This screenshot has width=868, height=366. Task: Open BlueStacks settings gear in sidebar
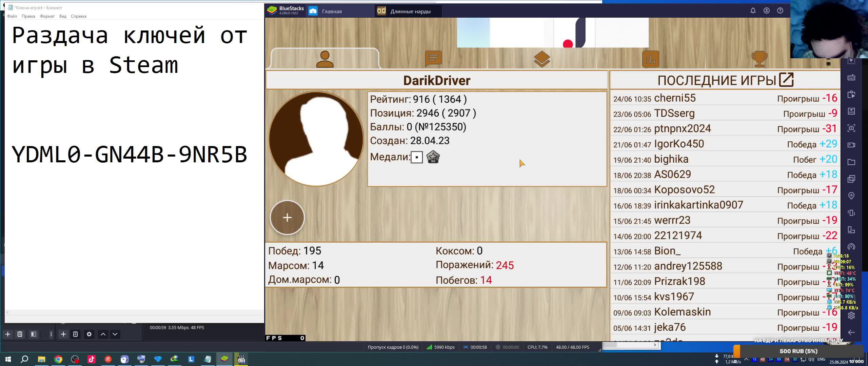(x=851, y=316)
